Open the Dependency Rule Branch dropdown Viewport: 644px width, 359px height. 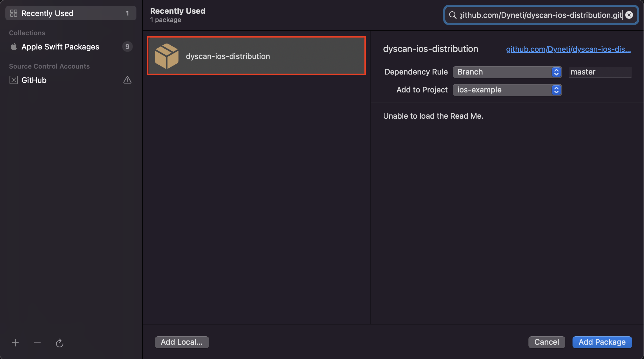pos(507,72)
